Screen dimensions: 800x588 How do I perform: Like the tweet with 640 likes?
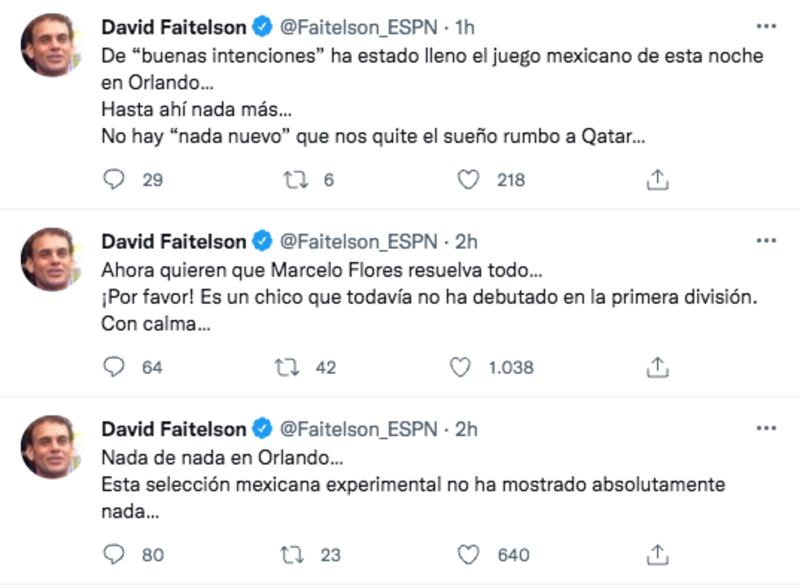[468, 554]
